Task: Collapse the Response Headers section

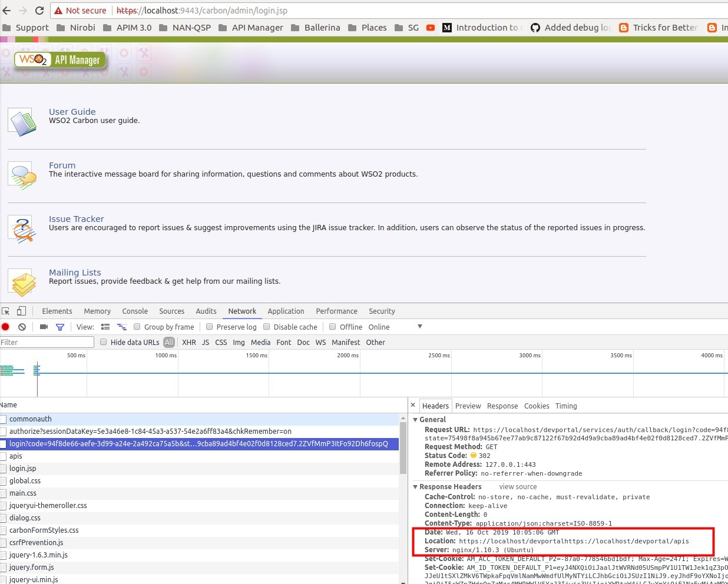Action: (x=415, y=487)
